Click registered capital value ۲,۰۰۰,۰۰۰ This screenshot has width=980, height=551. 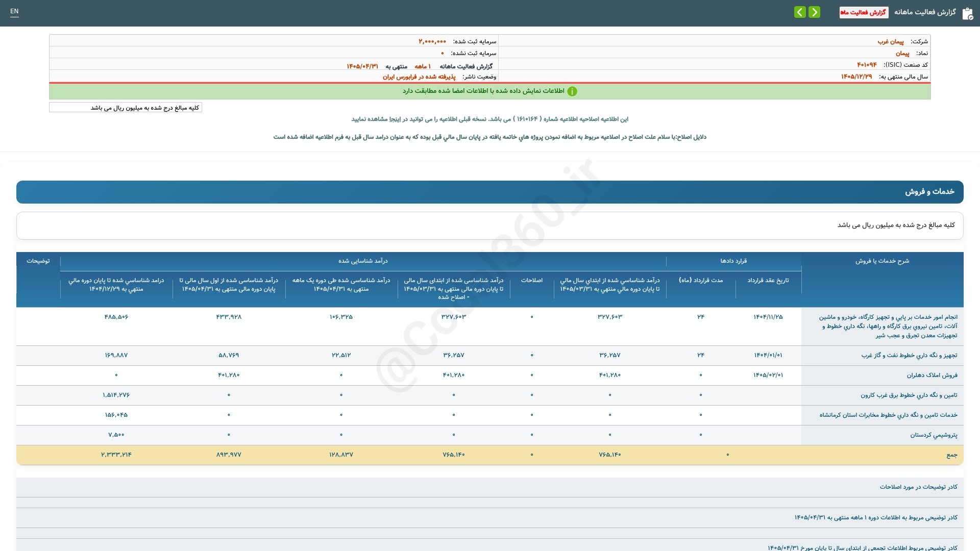tap(432, 41)
